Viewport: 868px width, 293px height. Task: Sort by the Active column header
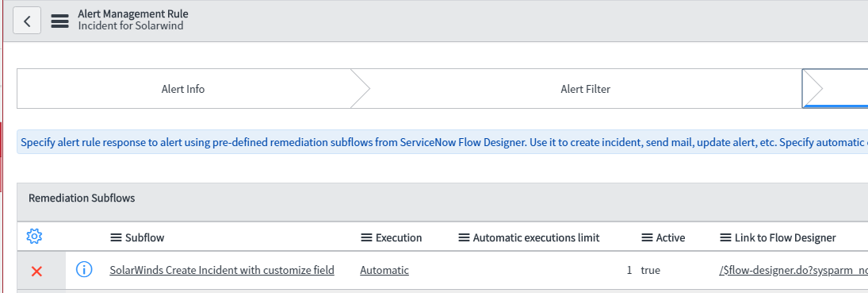tap(671, 237)
